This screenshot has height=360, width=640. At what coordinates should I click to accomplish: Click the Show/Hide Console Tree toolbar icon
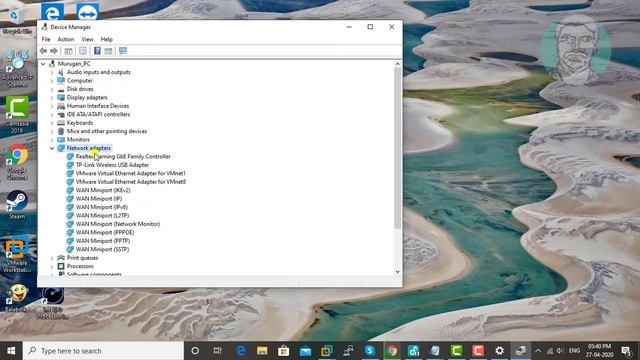coord(68,51)
